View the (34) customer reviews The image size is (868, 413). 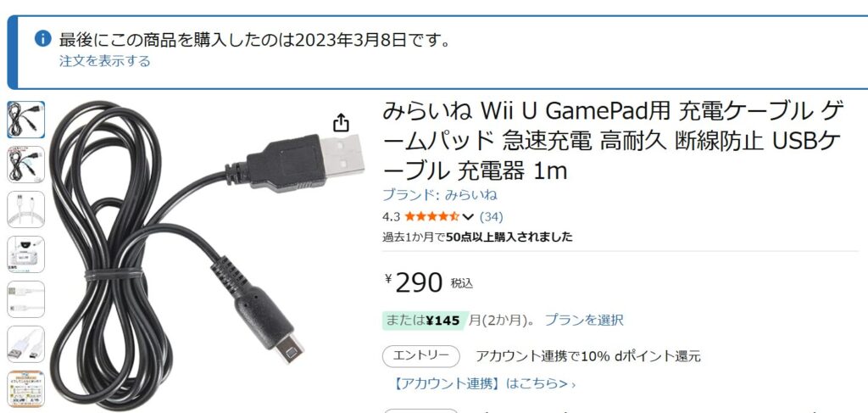[491, 216]
